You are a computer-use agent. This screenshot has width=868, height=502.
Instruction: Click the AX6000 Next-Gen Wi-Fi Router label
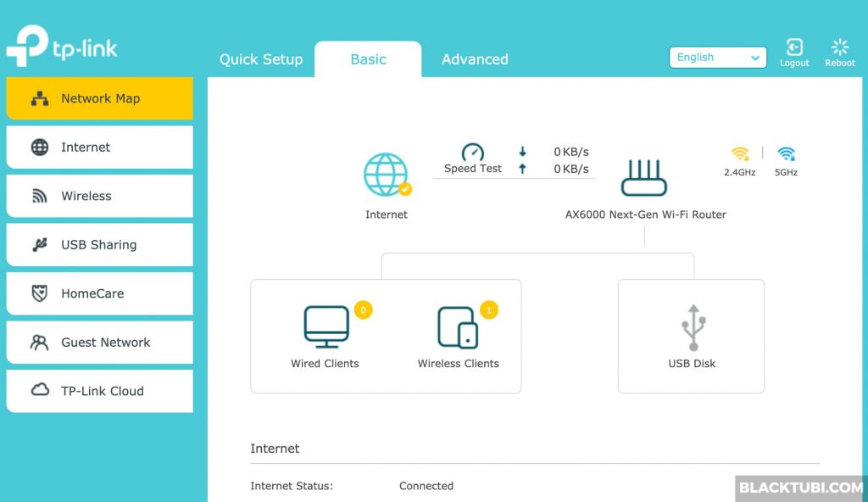click(645, 215)
